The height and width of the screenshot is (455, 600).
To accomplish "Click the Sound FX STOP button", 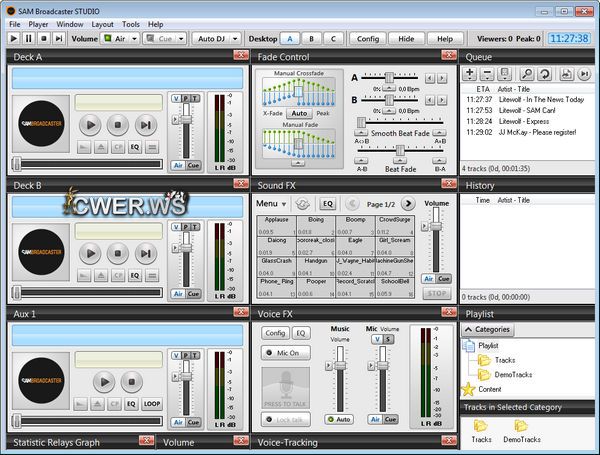I will tap(437, 294).
